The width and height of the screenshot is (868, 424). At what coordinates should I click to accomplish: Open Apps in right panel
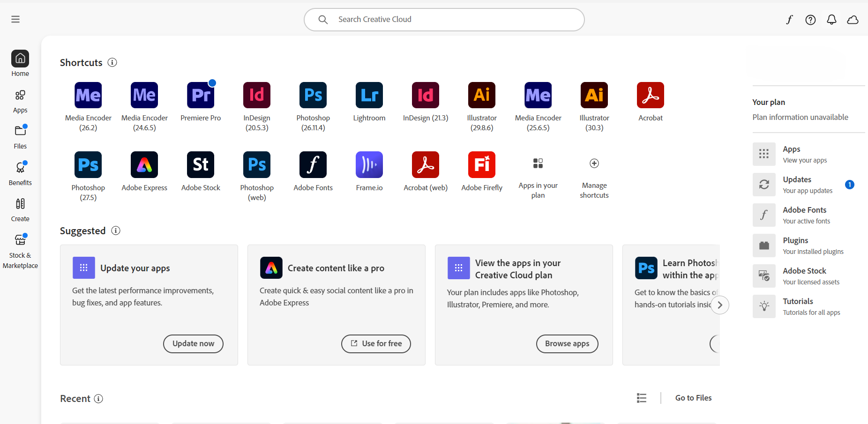(804, 154)
